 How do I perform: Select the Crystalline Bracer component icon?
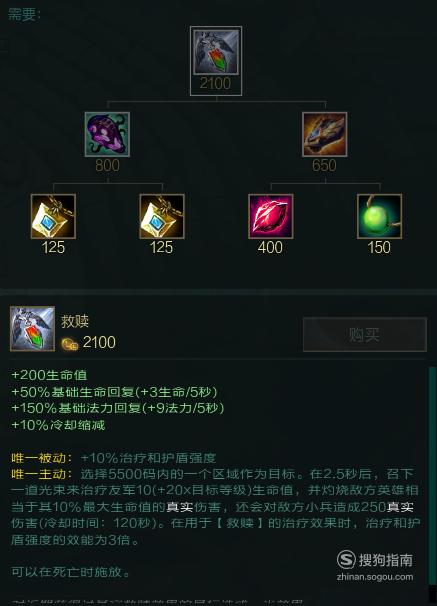325,134
